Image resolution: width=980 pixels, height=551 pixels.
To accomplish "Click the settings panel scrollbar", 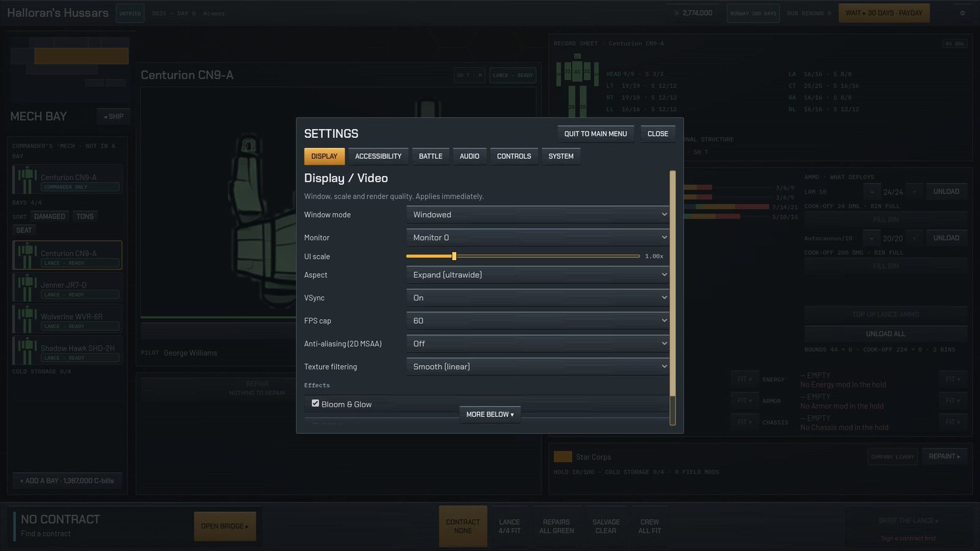I will [x=673, y=298].
